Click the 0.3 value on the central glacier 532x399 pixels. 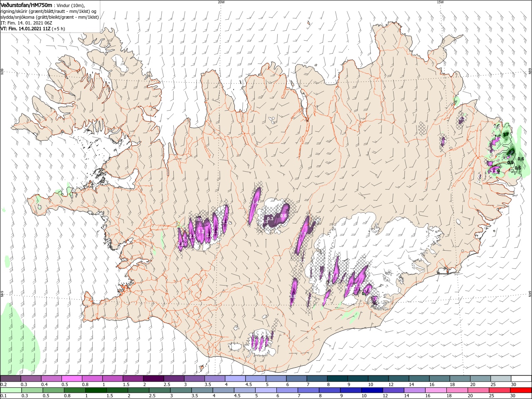click(270, 219)
